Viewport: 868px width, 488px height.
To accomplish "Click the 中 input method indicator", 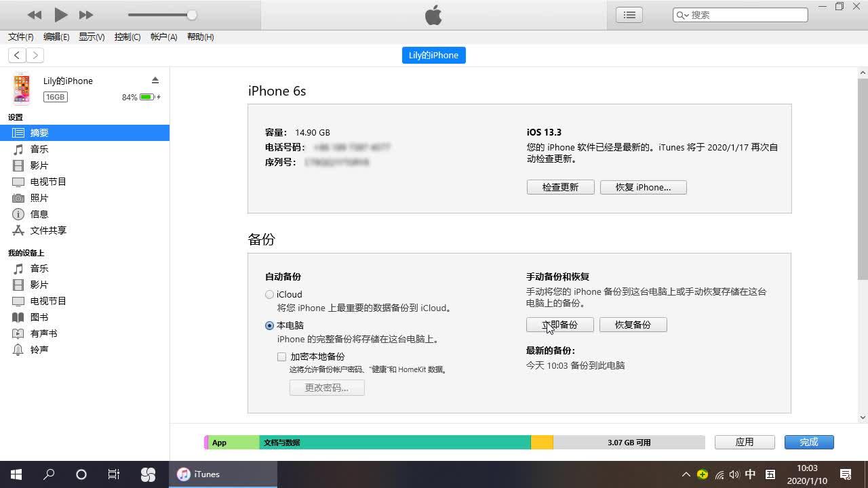I will tap(751, 474).
